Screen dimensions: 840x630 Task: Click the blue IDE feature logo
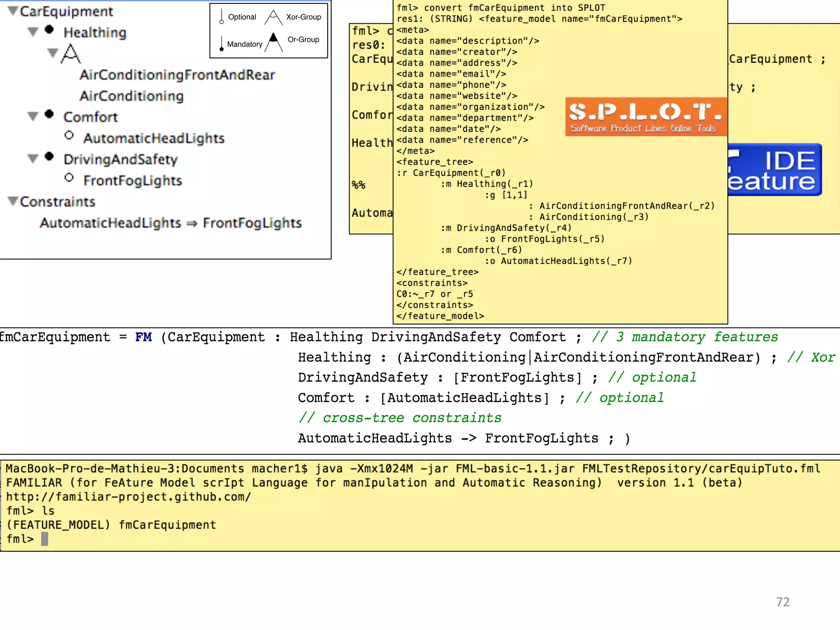[774, 170]
